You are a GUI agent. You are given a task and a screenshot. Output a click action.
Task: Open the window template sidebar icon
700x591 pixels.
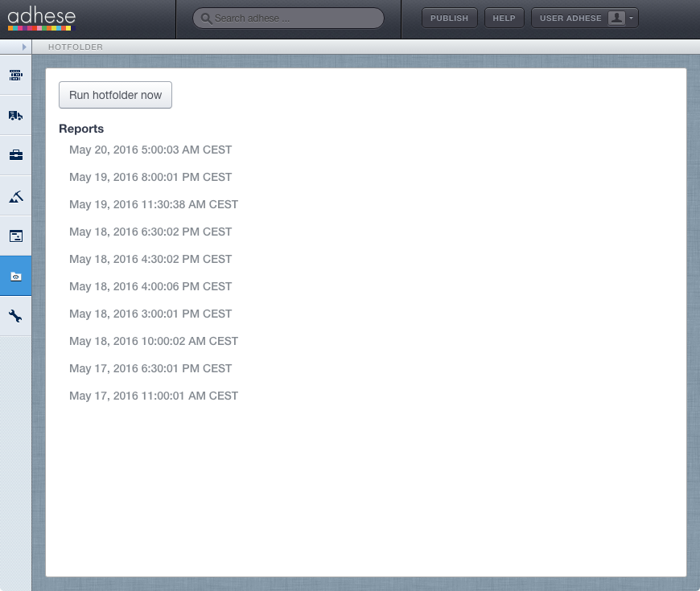[x=15, y=236]
